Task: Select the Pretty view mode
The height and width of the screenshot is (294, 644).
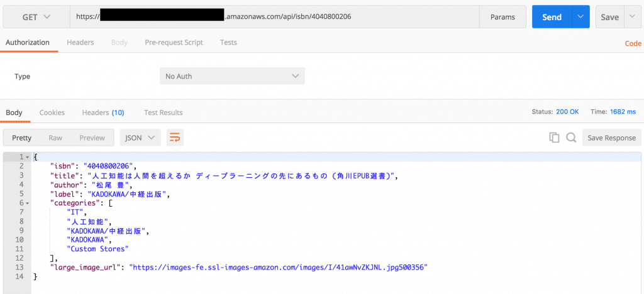Action: click(21, 138)
